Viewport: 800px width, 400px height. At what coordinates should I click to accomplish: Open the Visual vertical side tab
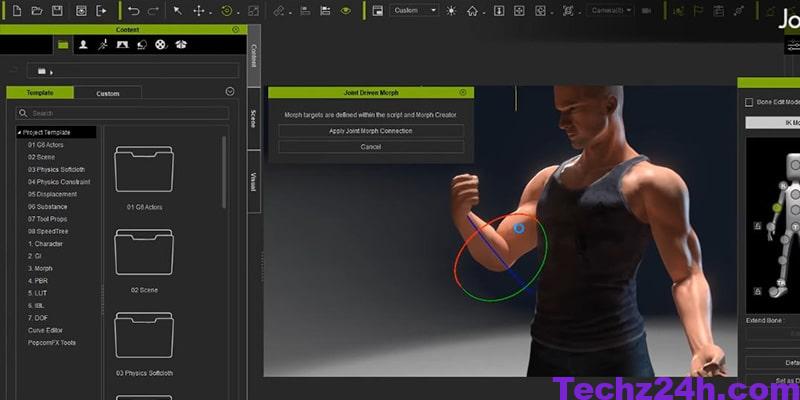click(254, 182)
